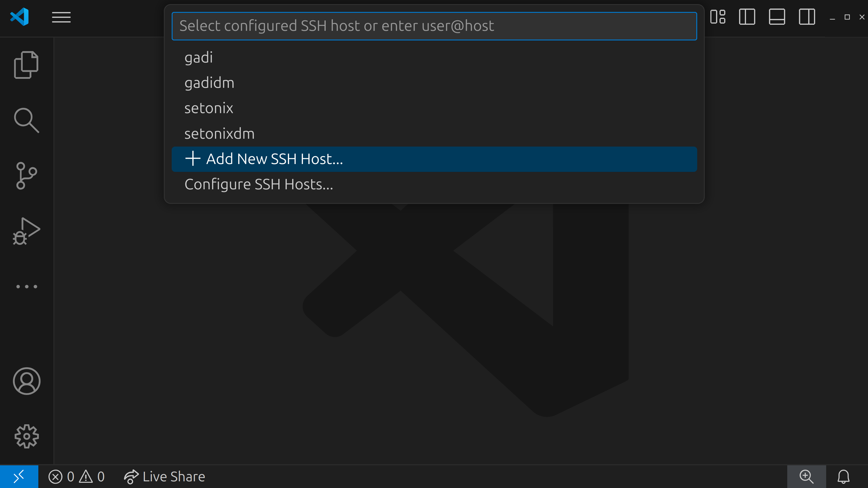Toggle the primary side bar
The width and height of the screenshot is (868, 488).
(x=747, y=17)
